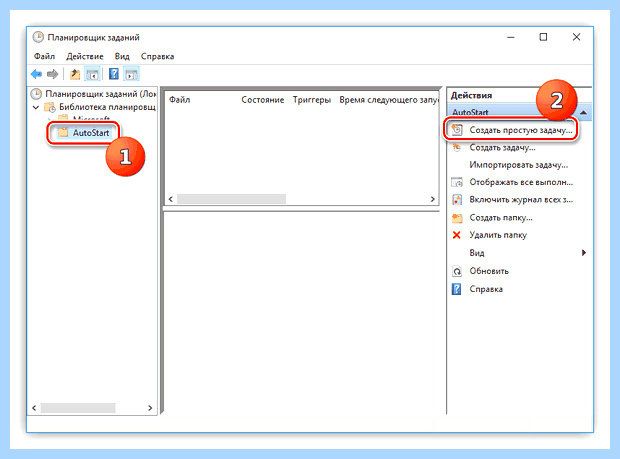Click Создать папку... action
The image size is (620, 459).
click(x=501, y=217)
